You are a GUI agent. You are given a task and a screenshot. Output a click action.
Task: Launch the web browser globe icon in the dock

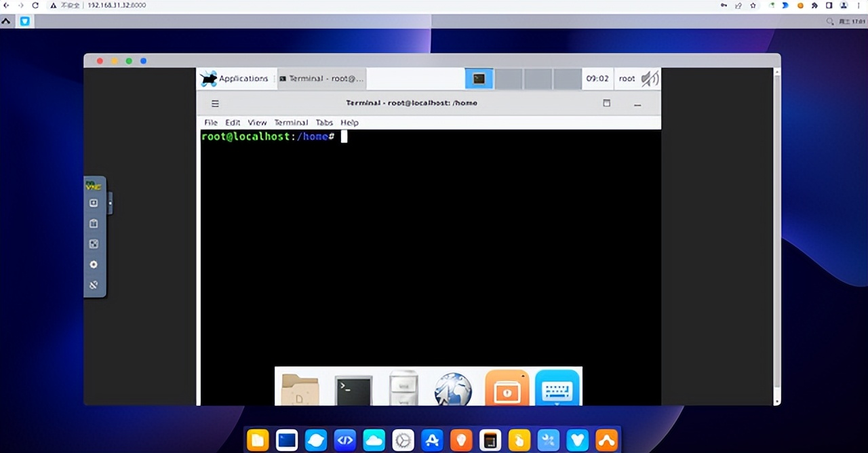[453, 389]
